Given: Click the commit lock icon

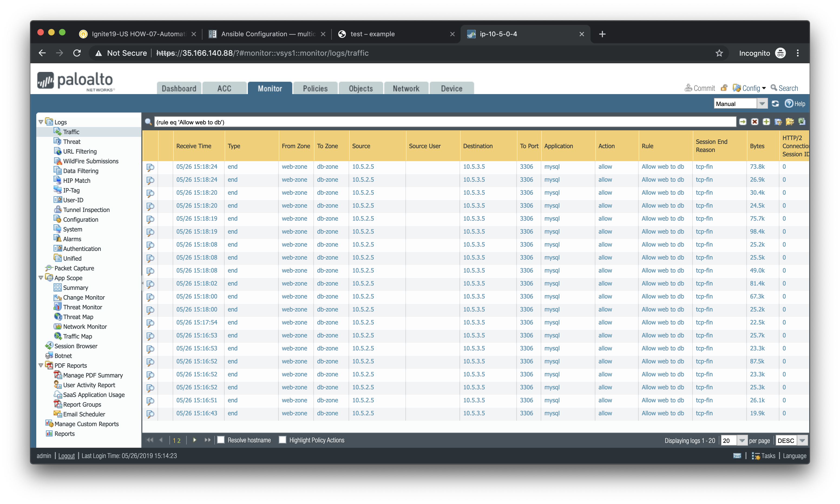Looking at the screenshot, I should pyautogui.click(x=724, y=88).
